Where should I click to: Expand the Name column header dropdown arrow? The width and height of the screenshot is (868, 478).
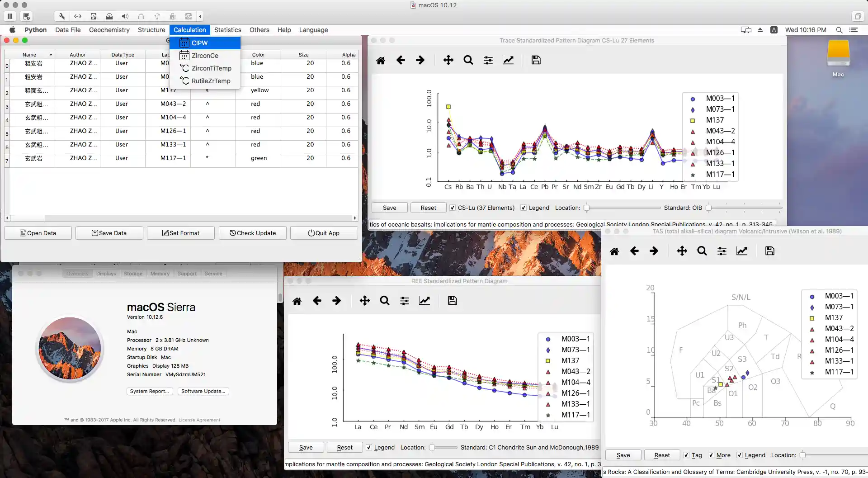click(51, 55)
